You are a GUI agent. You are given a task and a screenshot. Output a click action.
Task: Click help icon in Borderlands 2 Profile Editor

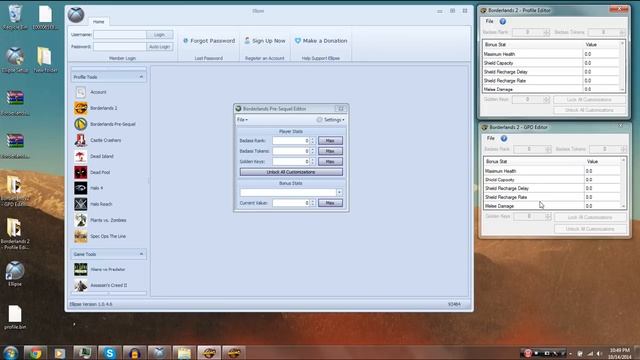click(503, 21)
